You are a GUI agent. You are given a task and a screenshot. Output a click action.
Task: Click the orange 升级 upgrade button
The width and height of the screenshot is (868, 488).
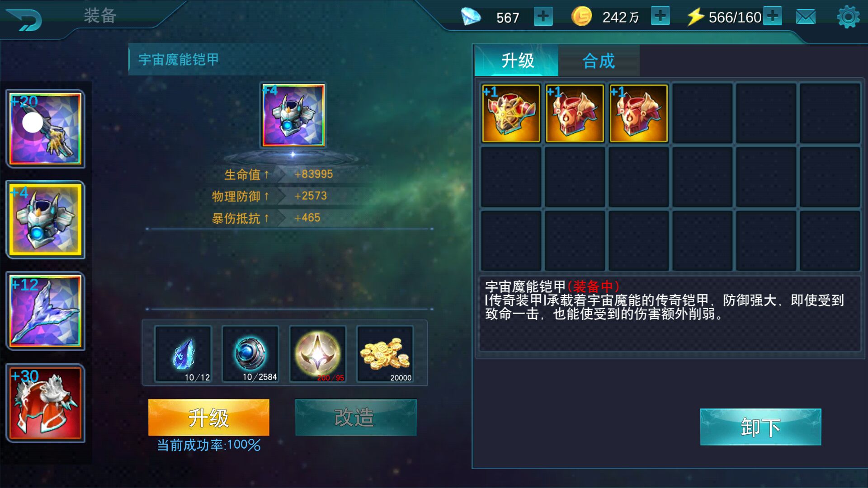tap(209, 418)
